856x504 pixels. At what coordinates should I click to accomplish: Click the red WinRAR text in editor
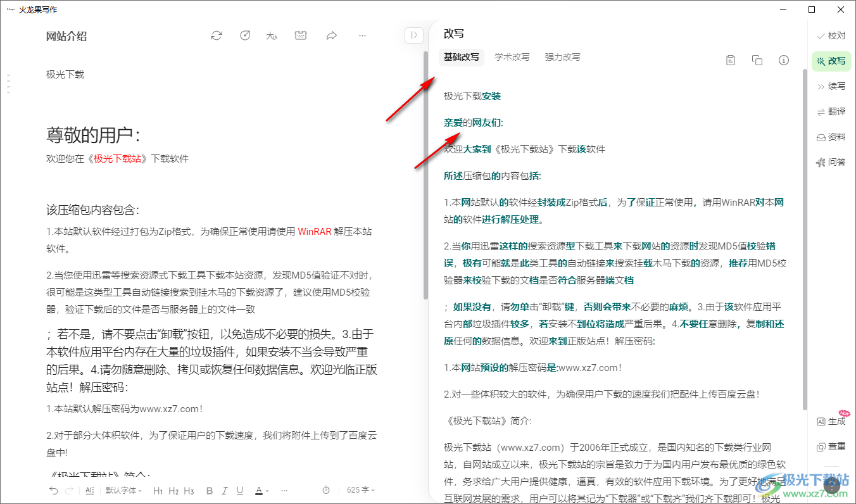[x=315, y=232]
